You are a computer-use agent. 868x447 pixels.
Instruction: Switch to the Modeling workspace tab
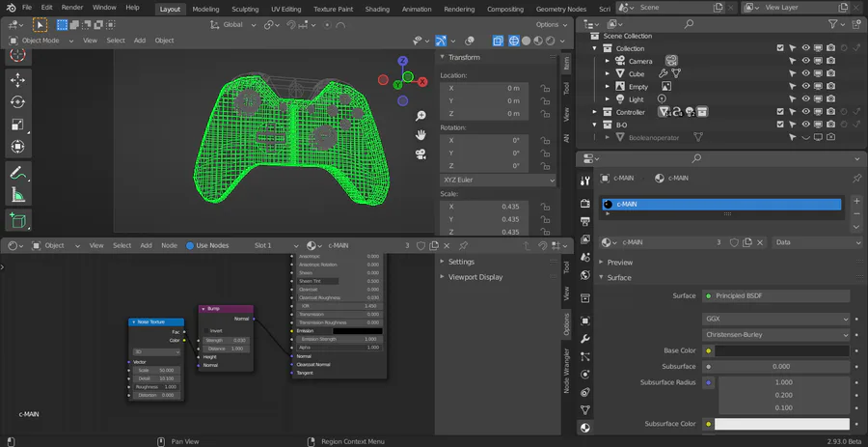pos(206,9)
